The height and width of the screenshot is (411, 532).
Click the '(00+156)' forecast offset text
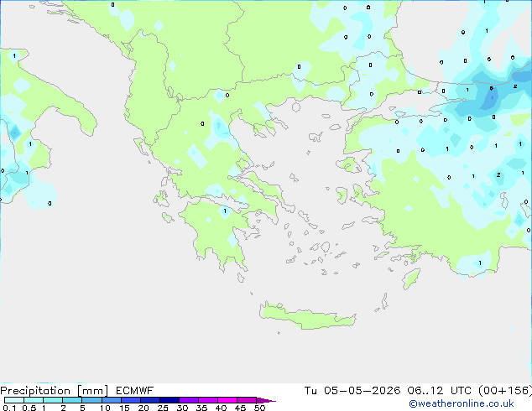[505, 391]
